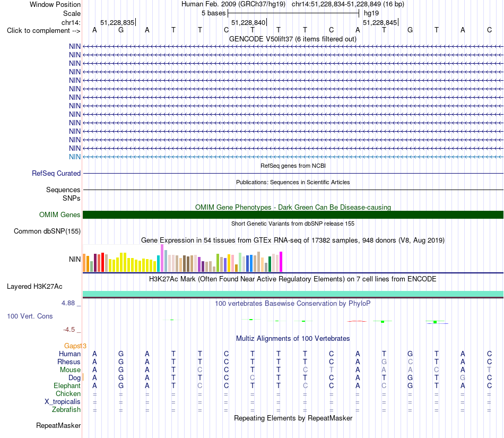Open Short Genetic Variants from dbSNP title
The height and width of the screenshot is (438, 504).
(x=293, y=224)
